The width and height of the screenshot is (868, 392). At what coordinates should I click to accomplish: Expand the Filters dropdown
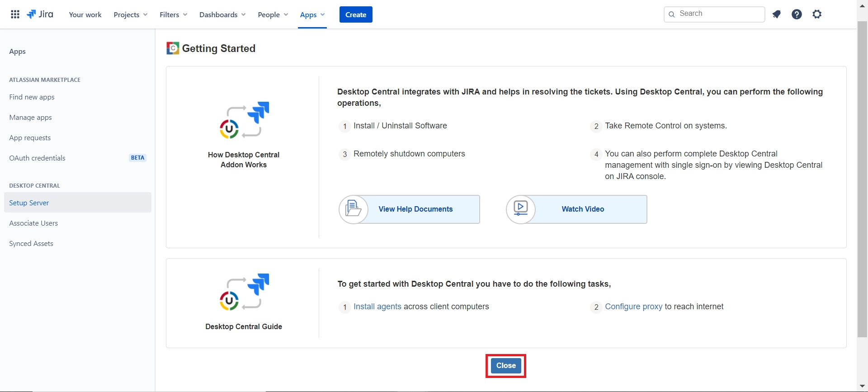click(173, 14)
